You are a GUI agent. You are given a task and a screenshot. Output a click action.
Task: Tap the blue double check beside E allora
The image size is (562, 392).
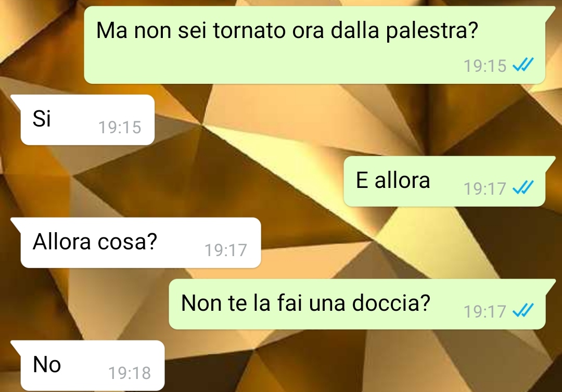click(523, 187)
